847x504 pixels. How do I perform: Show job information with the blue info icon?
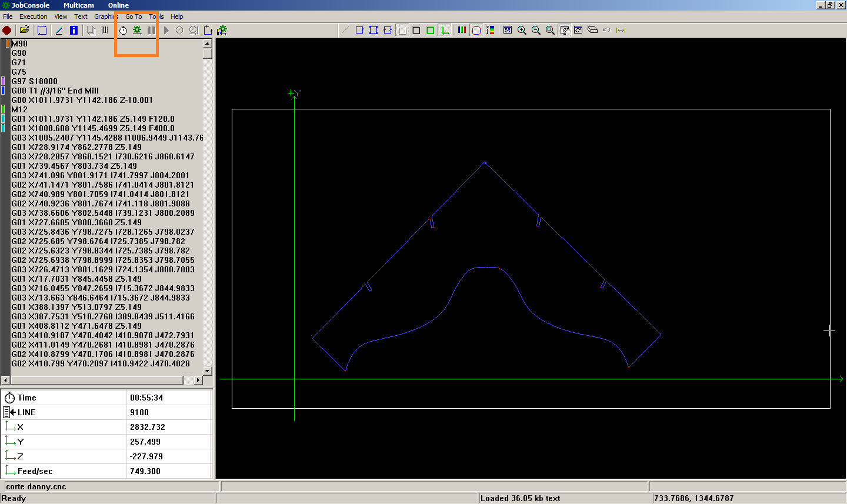(74, 30)
